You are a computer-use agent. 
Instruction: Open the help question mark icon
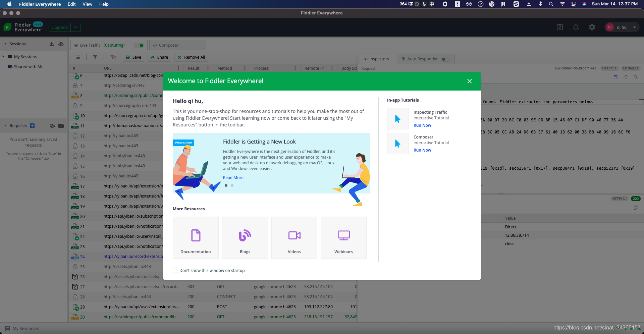pyautogui.click(x=560, y=27)
